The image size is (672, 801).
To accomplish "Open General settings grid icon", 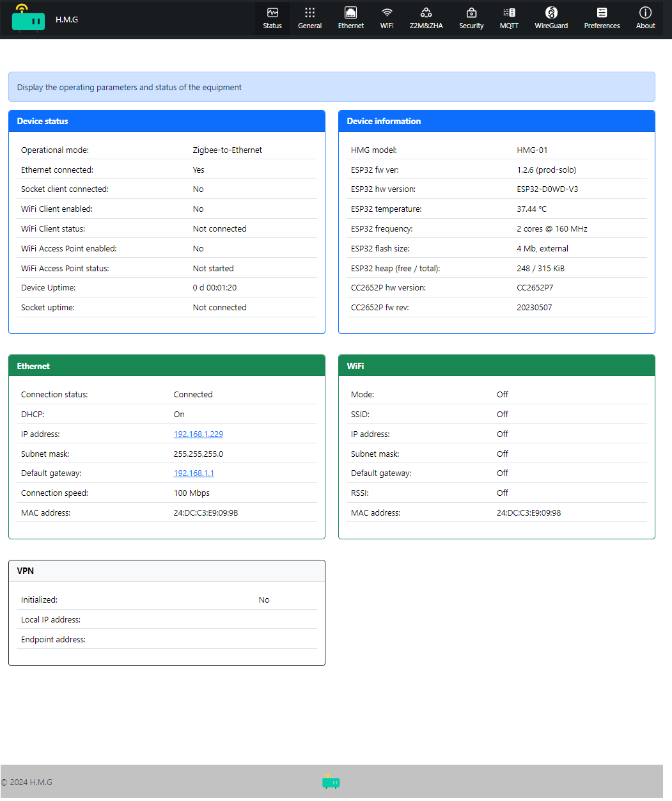I will 309,13.
